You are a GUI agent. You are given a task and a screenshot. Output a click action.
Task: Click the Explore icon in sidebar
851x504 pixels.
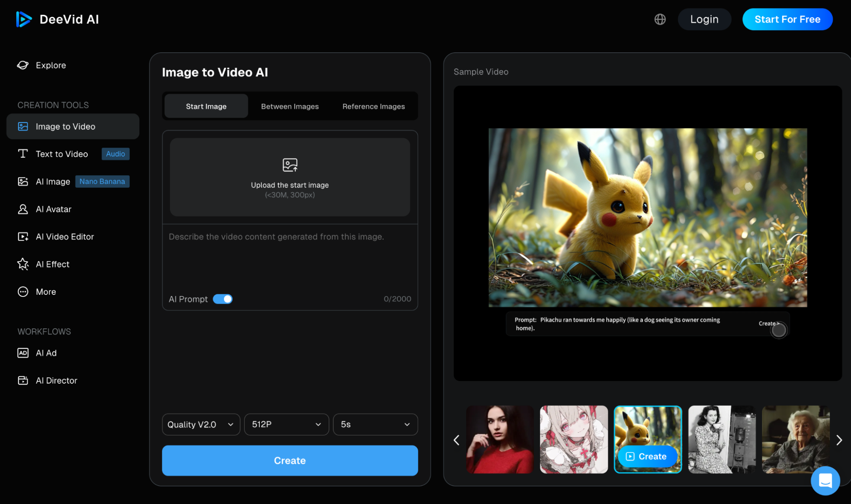[23, 65]
